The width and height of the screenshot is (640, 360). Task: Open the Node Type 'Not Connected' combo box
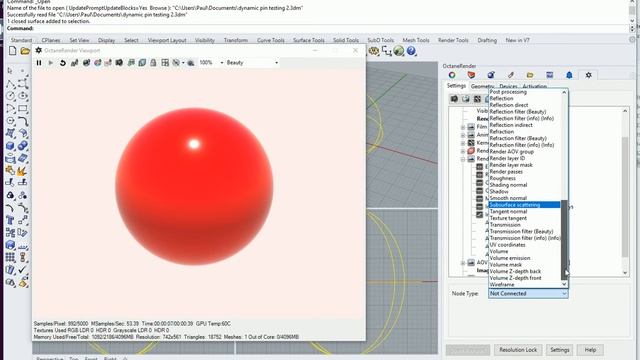[x=528, y=293]
